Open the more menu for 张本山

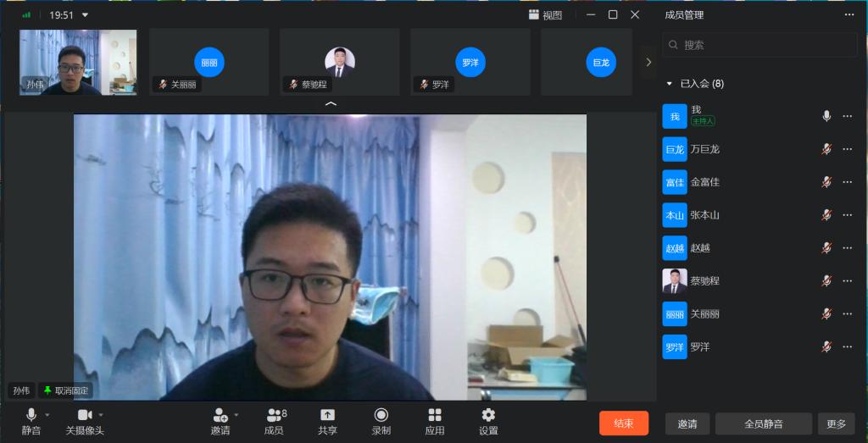click(x=848, y=215)
